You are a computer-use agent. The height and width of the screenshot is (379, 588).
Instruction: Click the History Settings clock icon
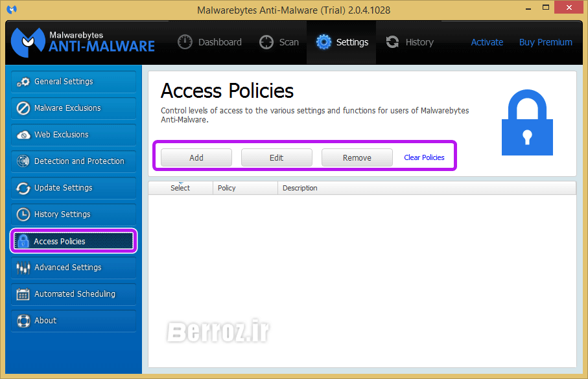point(23,214)
